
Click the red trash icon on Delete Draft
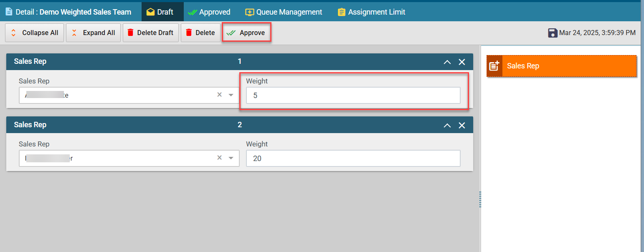(x=131, y=33)
